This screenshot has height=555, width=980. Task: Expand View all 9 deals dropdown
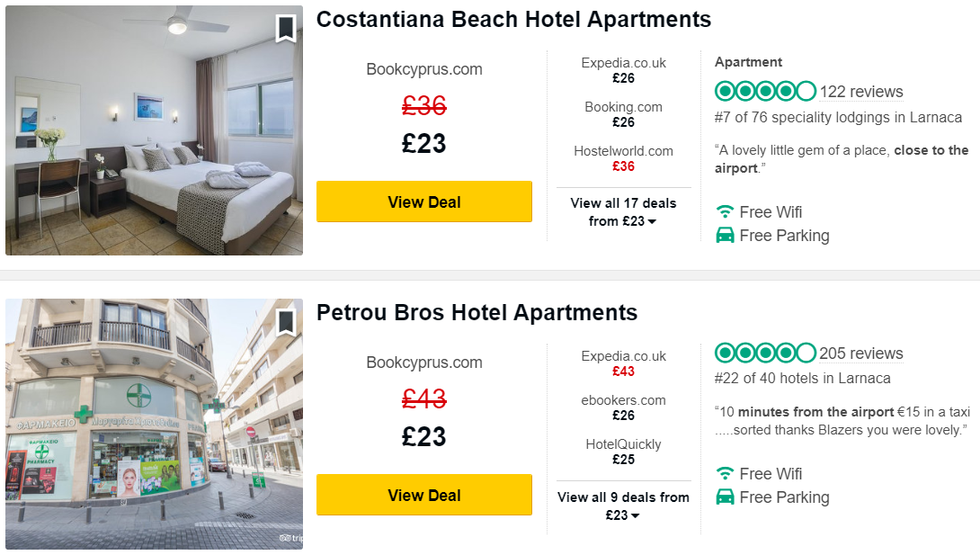[x=623, y=506]
